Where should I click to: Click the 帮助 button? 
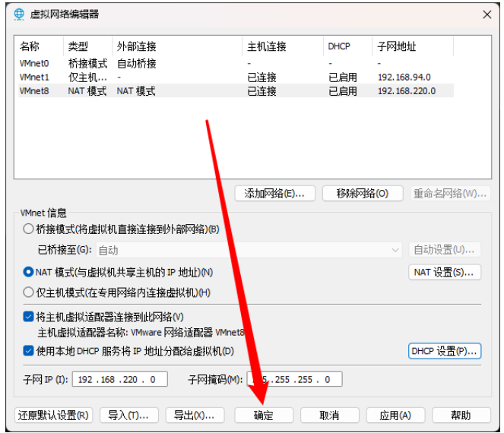coord(461,416)
